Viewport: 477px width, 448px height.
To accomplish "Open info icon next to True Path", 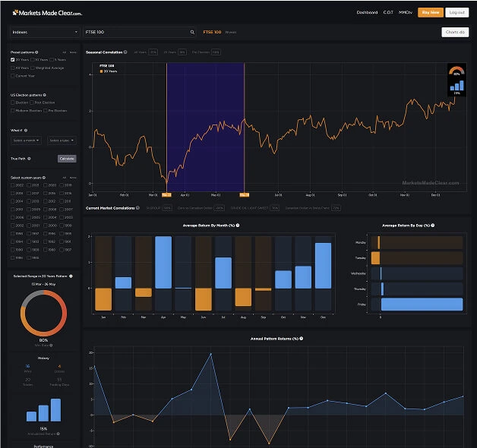I will (x=29, y=159).
